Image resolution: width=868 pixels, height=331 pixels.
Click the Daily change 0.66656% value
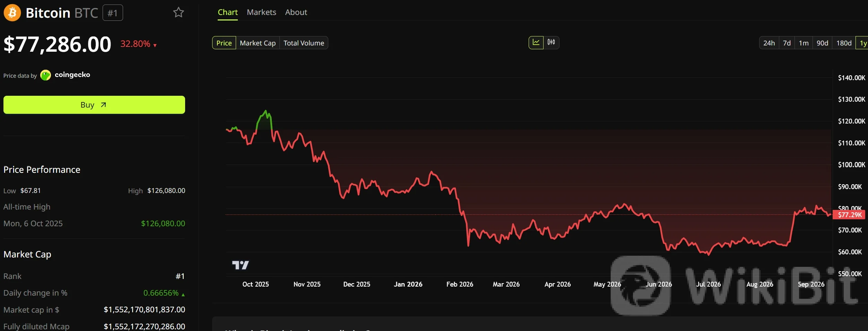pos(164,293)
